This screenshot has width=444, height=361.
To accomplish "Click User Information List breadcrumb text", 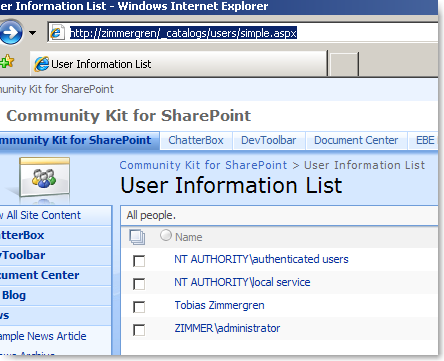I will [364, 165].
